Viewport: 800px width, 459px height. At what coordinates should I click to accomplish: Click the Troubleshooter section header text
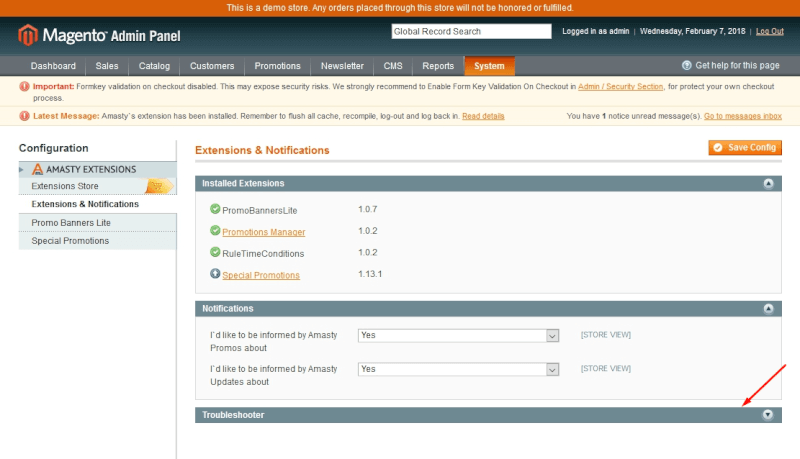[x=233, y=415]
